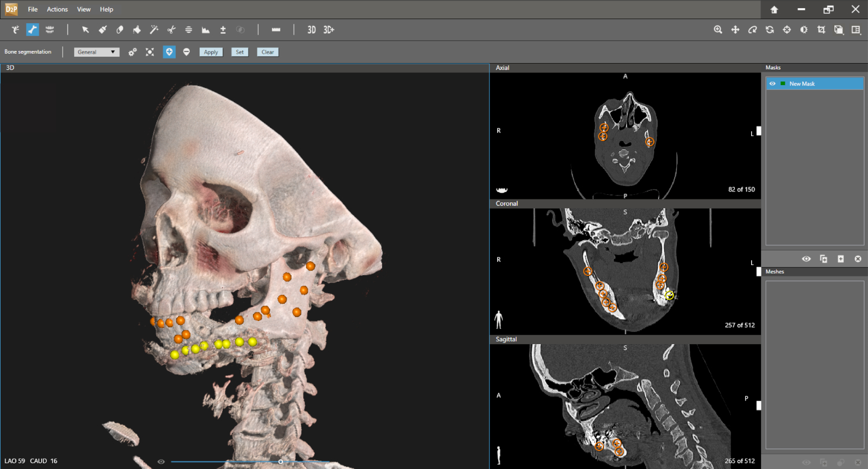Click the brightness contrast icon

click(804, 29)
